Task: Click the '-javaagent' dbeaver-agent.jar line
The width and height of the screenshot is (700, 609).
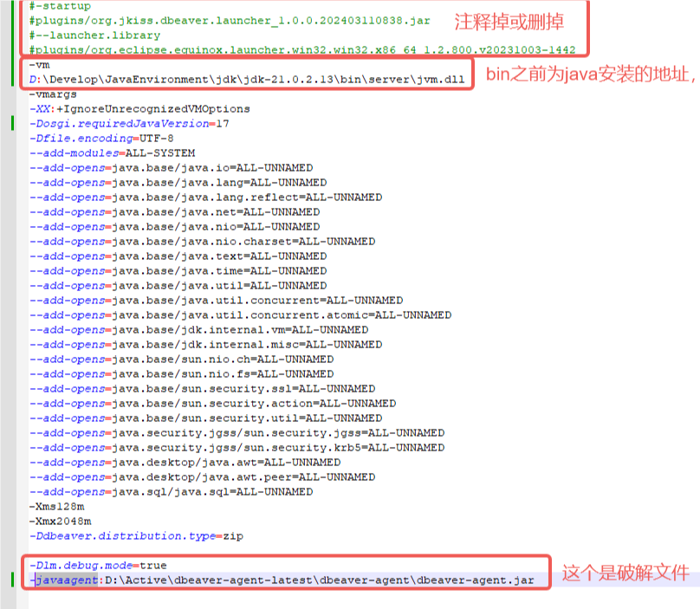Action: coord(282,580)
